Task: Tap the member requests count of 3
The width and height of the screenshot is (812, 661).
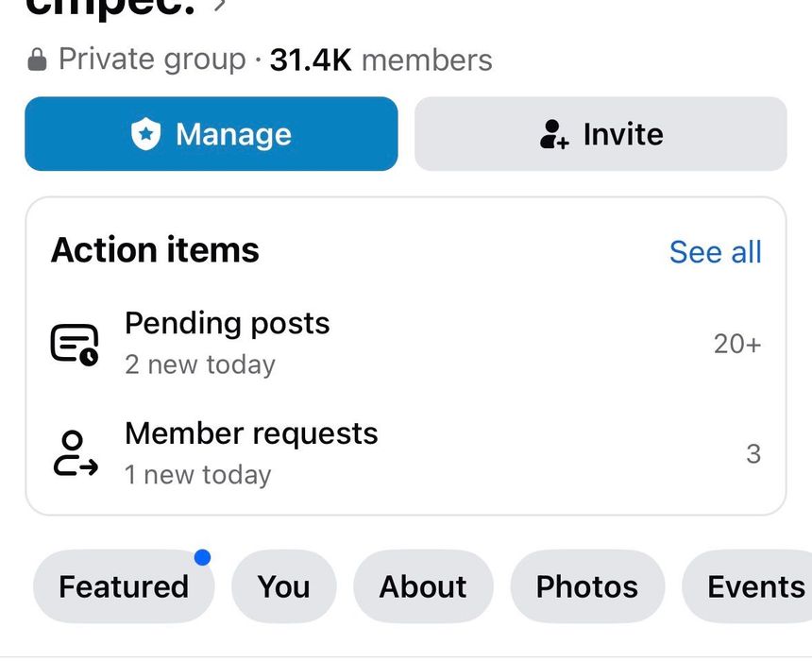Action: tap(753, 454)
